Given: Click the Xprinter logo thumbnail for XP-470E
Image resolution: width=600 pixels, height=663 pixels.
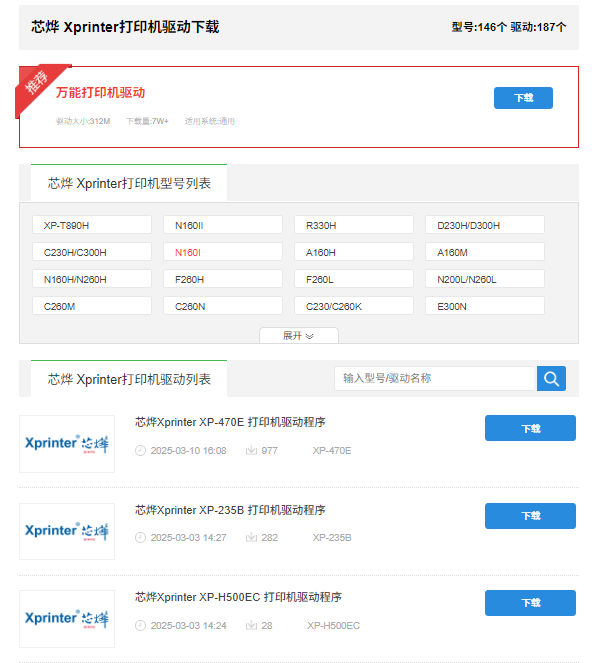Looking at the screenshot, I should (67, 444).
